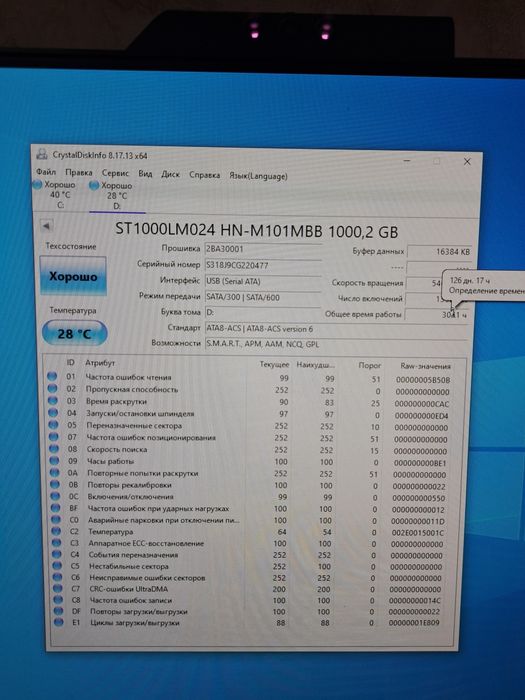This screenshot has width=525, height=700.
Task: Click status icon for attribute 01
Action: 52,376
